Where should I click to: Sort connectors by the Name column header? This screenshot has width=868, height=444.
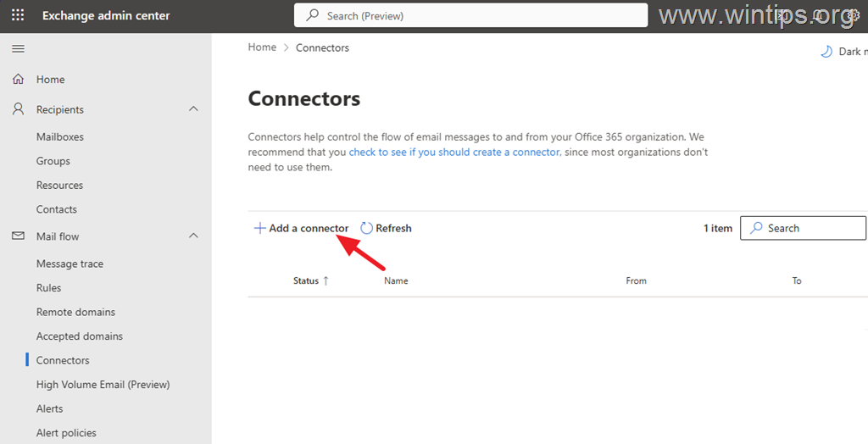point(396,280)
